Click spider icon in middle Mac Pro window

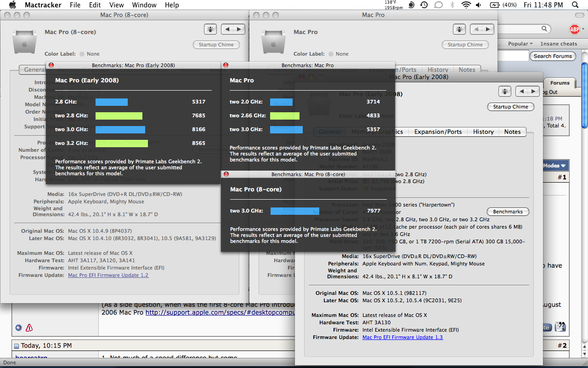point(459,29)
